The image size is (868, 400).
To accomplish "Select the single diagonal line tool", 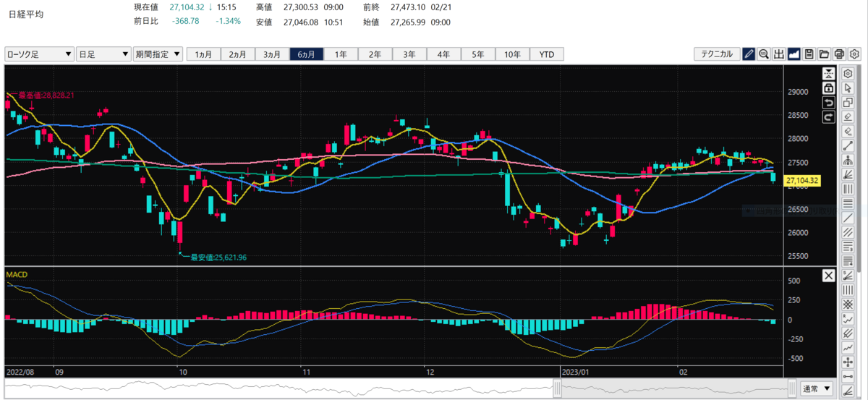I will 848,218.
